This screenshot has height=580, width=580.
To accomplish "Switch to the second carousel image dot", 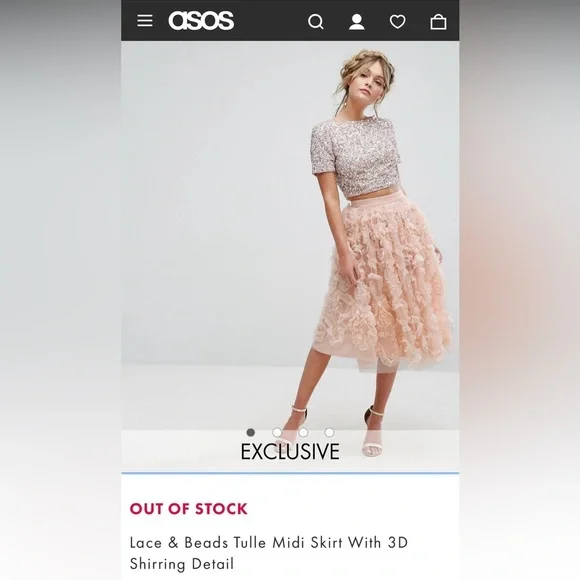I will coord(277,432).
